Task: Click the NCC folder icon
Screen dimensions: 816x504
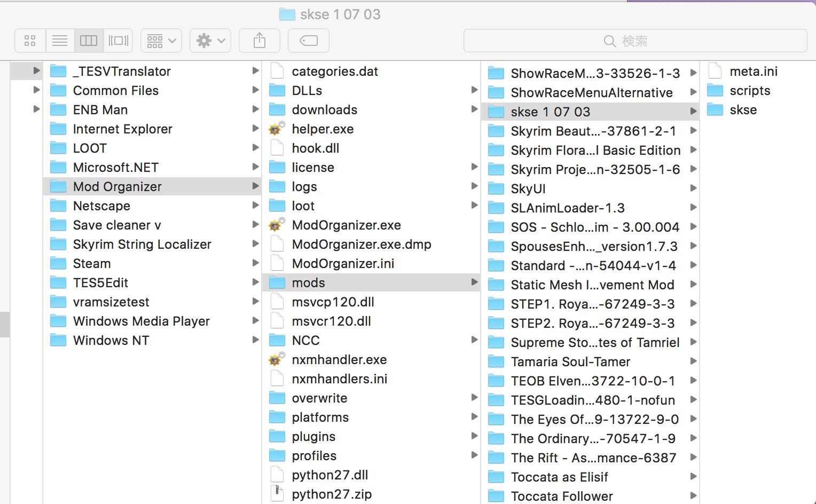Action: (x=277, y=340)
